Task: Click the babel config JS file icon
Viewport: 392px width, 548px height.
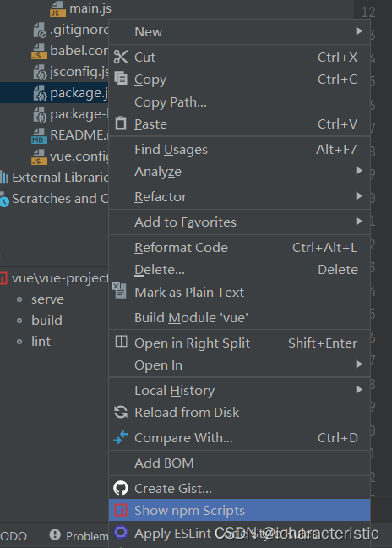Action: 39,51
